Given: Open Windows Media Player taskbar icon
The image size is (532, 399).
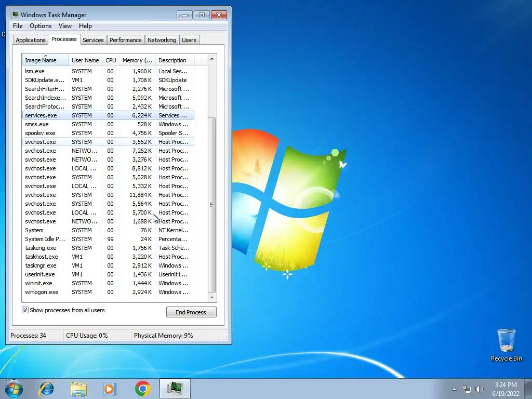Looking at the screenshot, I should pos(110,389).
